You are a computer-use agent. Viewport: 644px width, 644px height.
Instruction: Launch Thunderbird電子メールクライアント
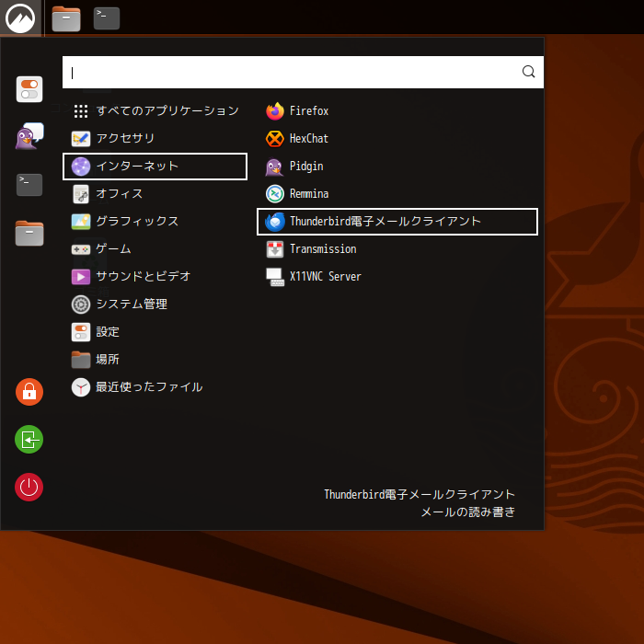coord(397,222)
